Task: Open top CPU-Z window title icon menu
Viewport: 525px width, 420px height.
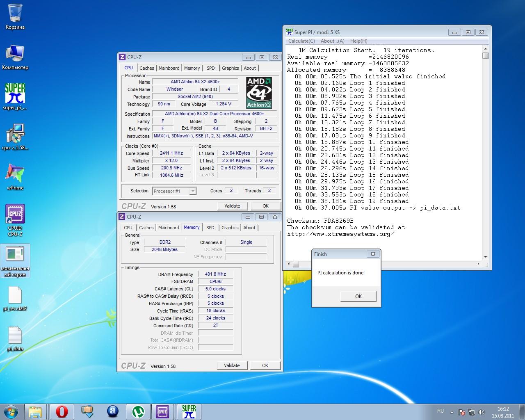Action: (x=122, y=57)
